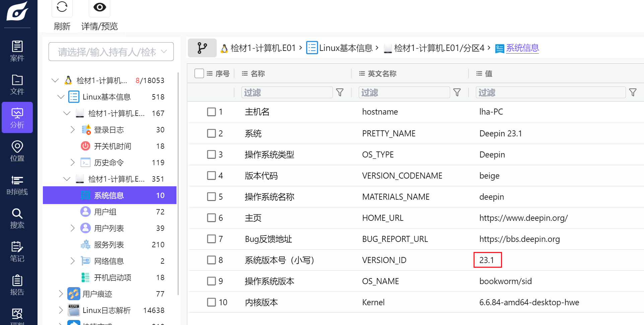Image resolution: width=644 pixels, height=325 pixels.
Task: Click the filter funnel for the 名称 column
Action: (340, 92)
